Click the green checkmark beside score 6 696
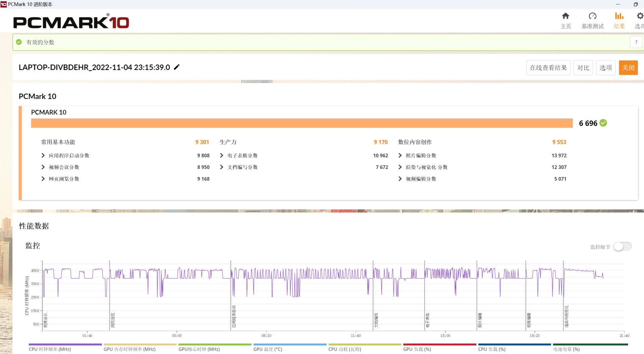This screenshot has height=354, width=644. point(603,123)
